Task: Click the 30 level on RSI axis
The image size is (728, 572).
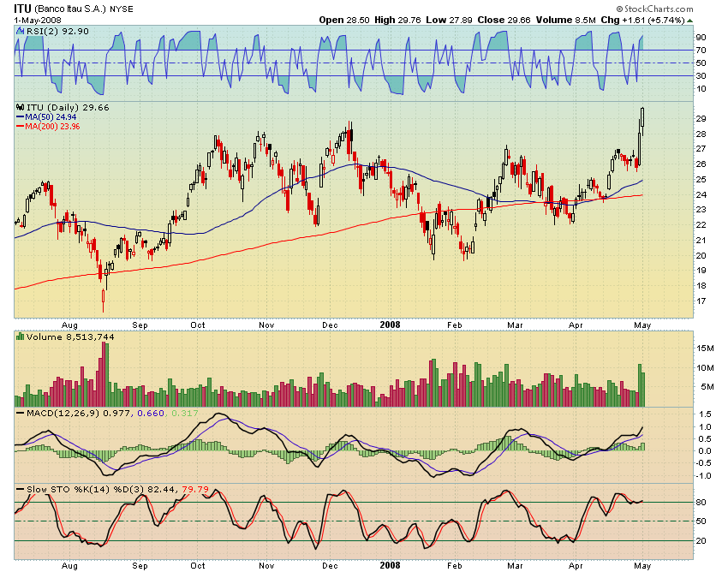Action: tap(701, 75)
